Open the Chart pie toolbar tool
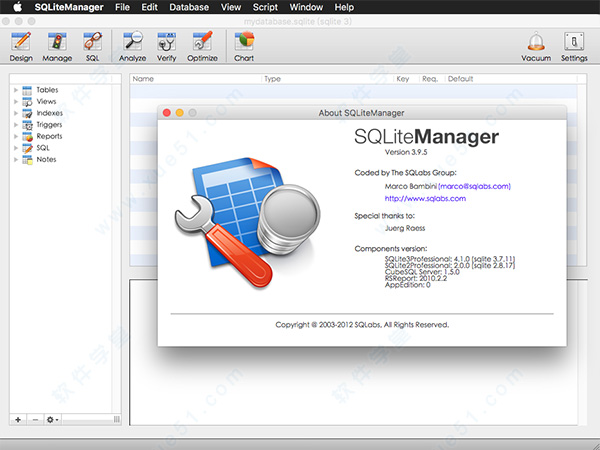This screenshot has height=450, width=600. pyautogui.click(x=244, y=46)
